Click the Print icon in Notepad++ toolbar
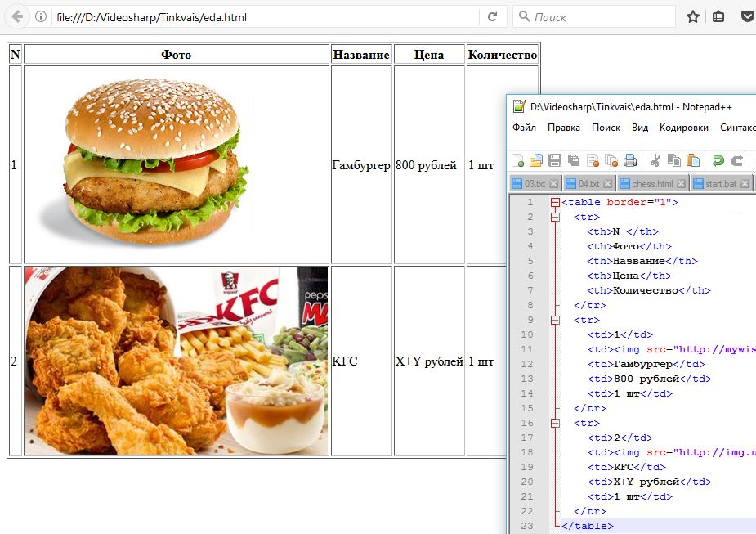This screenshot has width=756, height=534. [629, 160]
